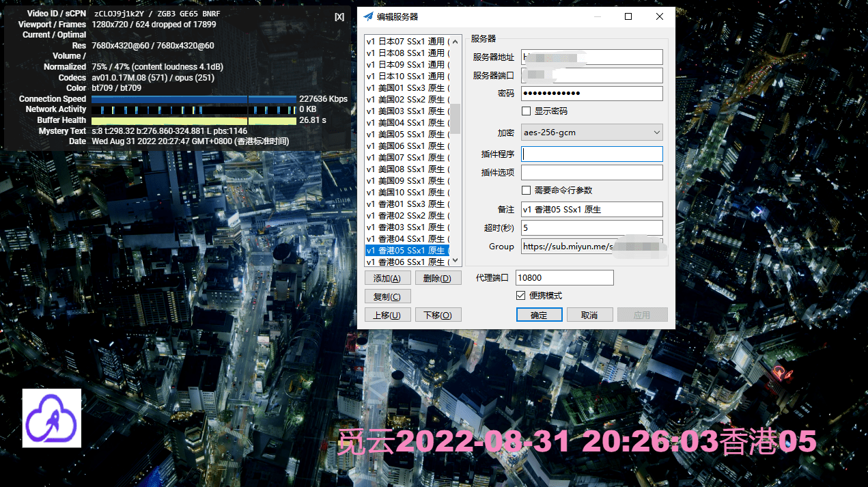Click the paper plane app icon in title bar
Screen dimensions: 868x487
(x=368, y=16)
